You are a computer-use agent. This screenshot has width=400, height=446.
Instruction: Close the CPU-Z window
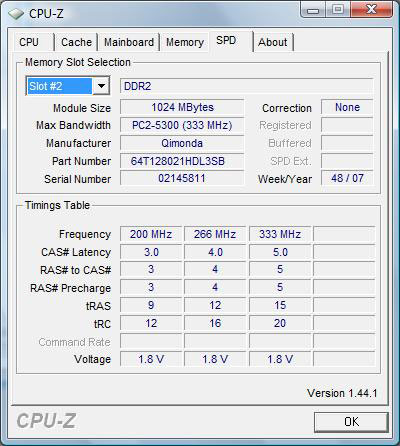(x=371, y=10)
